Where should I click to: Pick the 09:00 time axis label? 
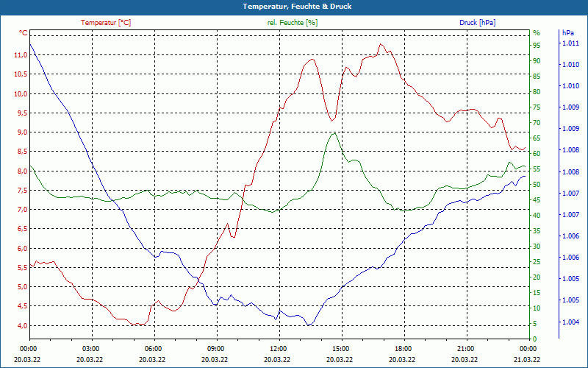pyautogui.click(x=215, y=348)
